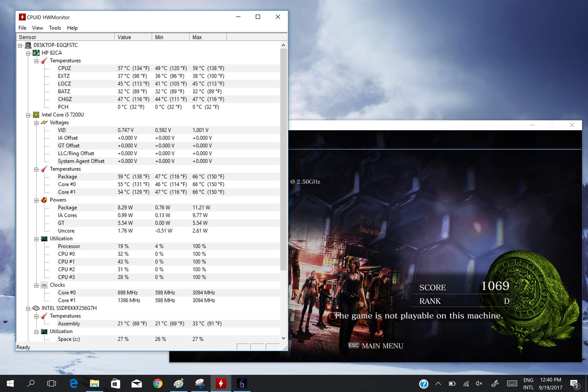588x392 pixels.
Task: Launch Google Chrome from taskbar
Action: click(x=158, y=383)
